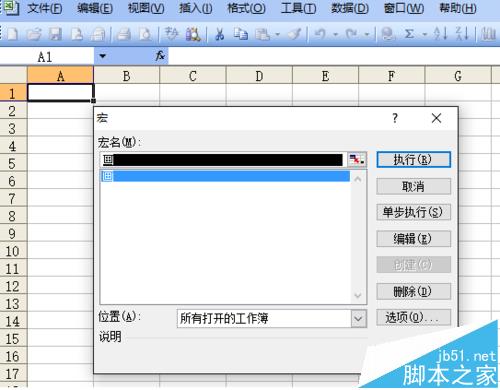This screenshot has width=500, height=390.
Task: Click the A1 Name Box field
Action: (x=47, y=57)
